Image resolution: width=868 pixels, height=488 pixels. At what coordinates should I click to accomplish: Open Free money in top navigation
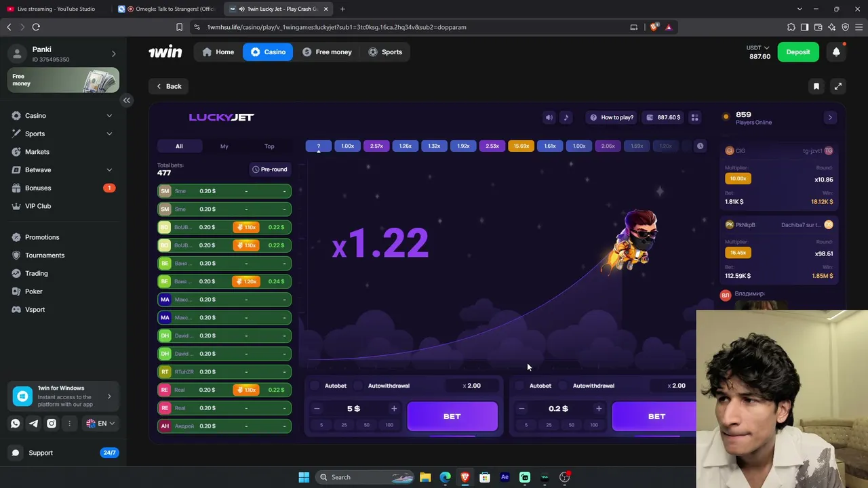328,52
